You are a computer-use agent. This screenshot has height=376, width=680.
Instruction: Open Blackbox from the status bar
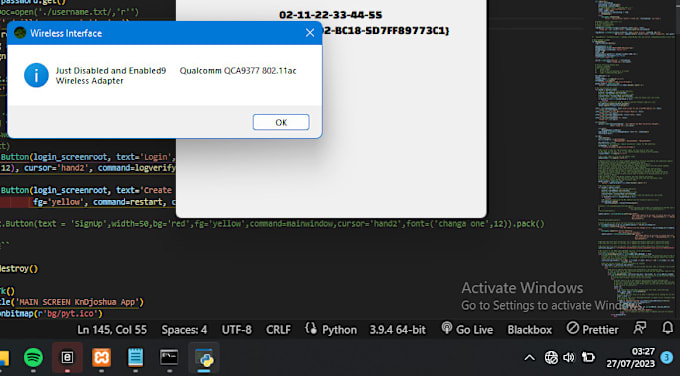pos(530,330)
